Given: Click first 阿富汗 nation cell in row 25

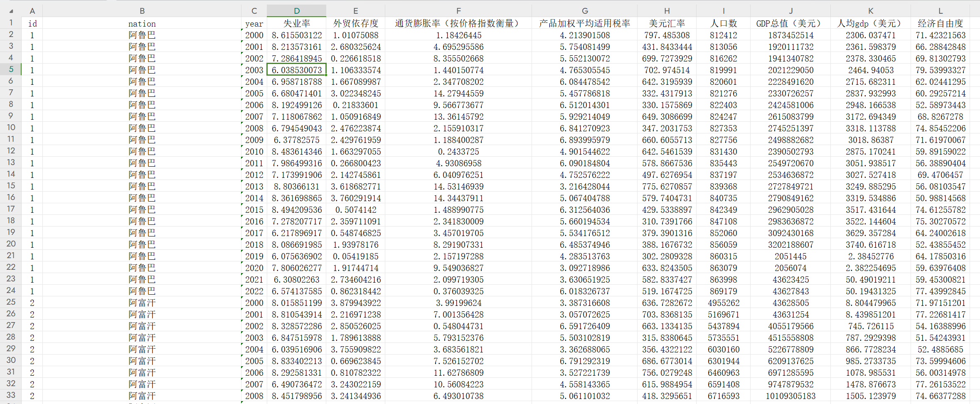Looking at the screenshot, I should [x=142, y=303].
